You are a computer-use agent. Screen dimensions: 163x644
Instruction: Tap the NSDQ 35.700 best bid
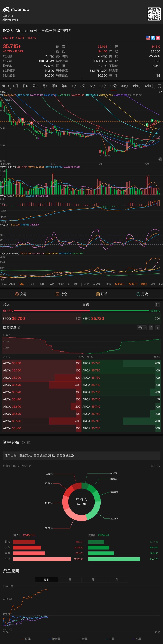pyautogui.click(x=42, y=318)
